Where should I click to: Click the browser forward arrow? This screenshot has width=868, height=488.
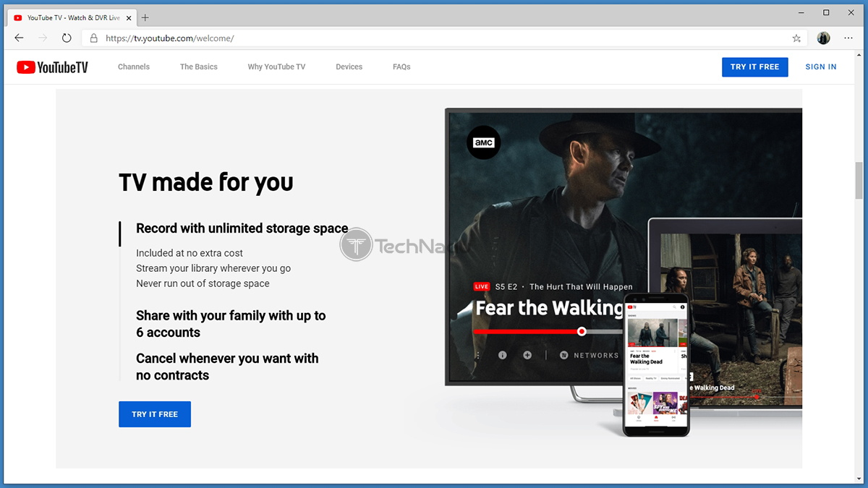tap(43, 38)
